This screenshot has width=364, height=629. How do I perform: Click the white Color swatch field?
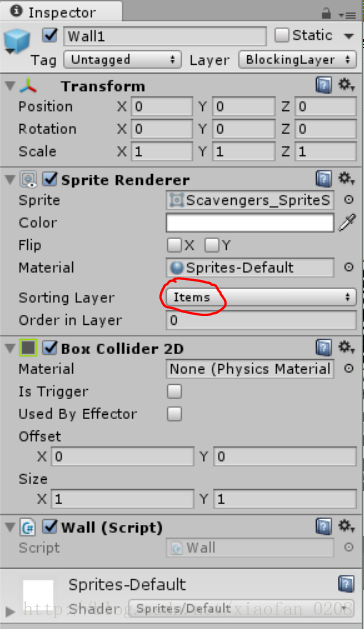click(x=250, y=223)
